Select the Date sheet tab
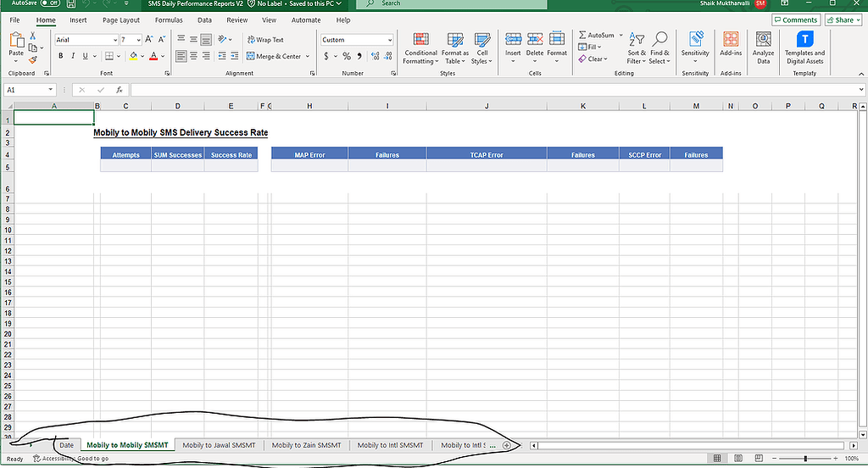 tap(66, 445)
